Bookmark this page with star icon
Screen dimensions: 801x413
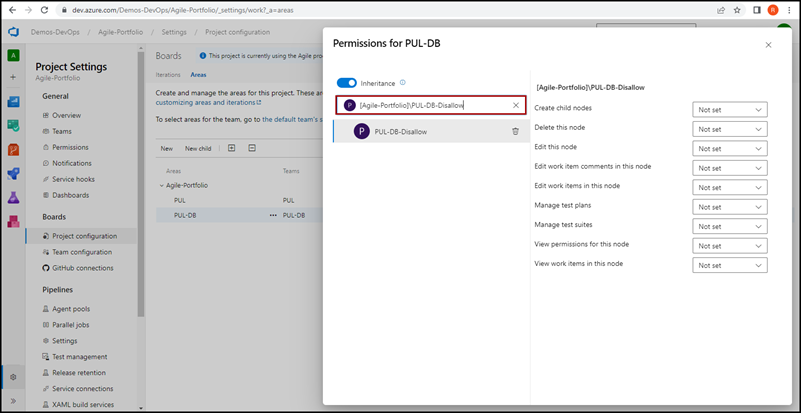(x=737, y=10)
